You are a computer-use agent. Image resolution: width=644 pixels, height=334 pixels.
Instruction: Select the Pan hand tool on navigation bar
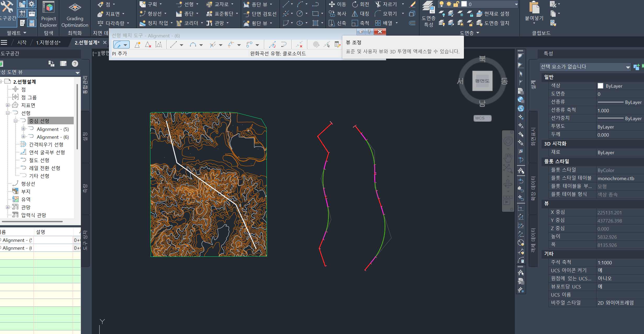tap(508, 158)
